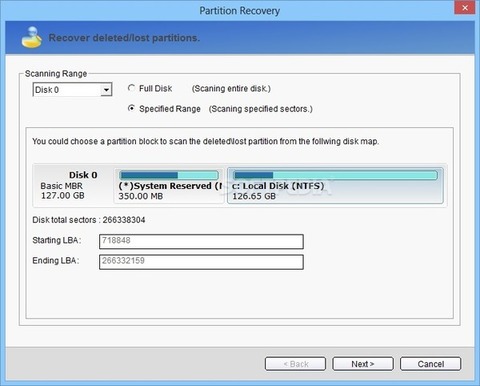Click the System Reserved usage bar

coord(169,175)
